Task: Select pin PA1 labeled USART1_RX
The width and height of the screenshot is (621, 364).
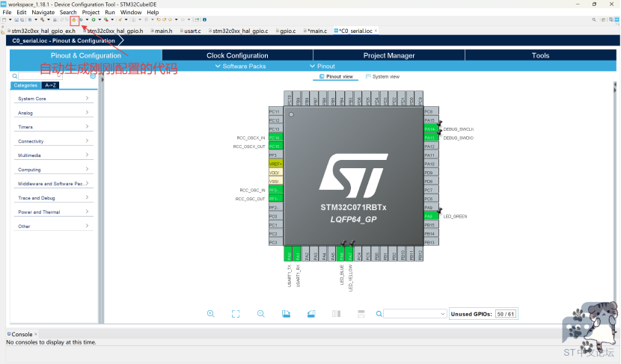Action: (297, 254)
